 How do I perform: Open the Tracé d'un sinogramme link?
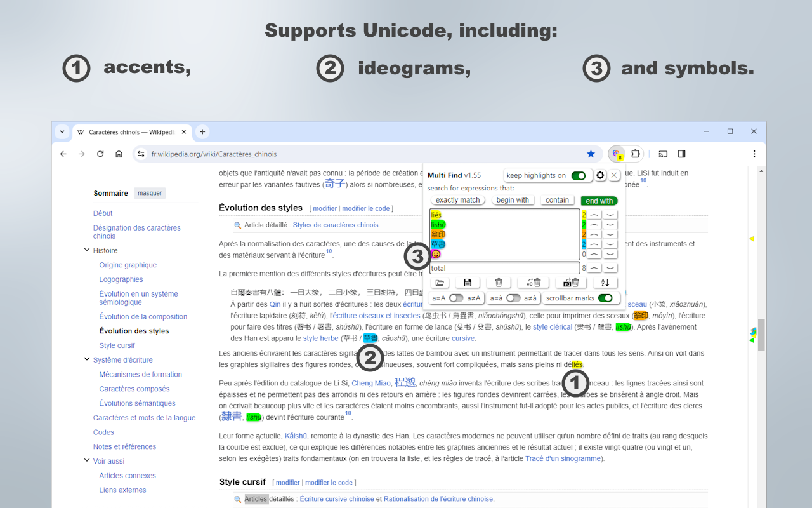pos(564,458)
